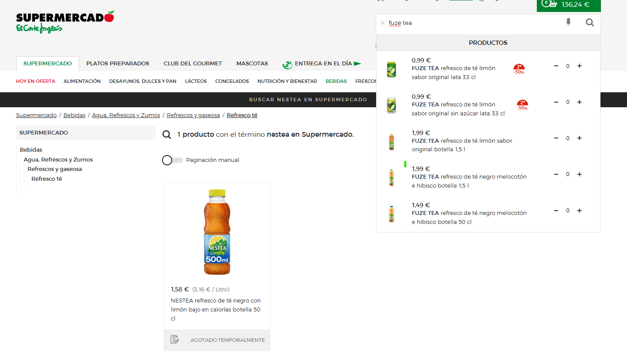This screenshot has height=364, width=627.
Task: Go to Agua, Refrescos y Zumos breadcrumb
Action: 126,115
